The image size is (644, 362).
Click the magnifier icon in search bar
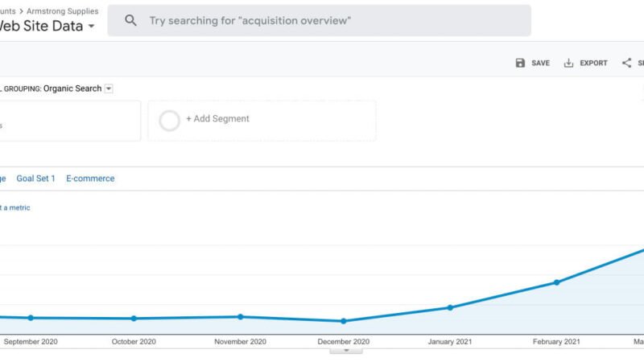[x=131, y=21]
